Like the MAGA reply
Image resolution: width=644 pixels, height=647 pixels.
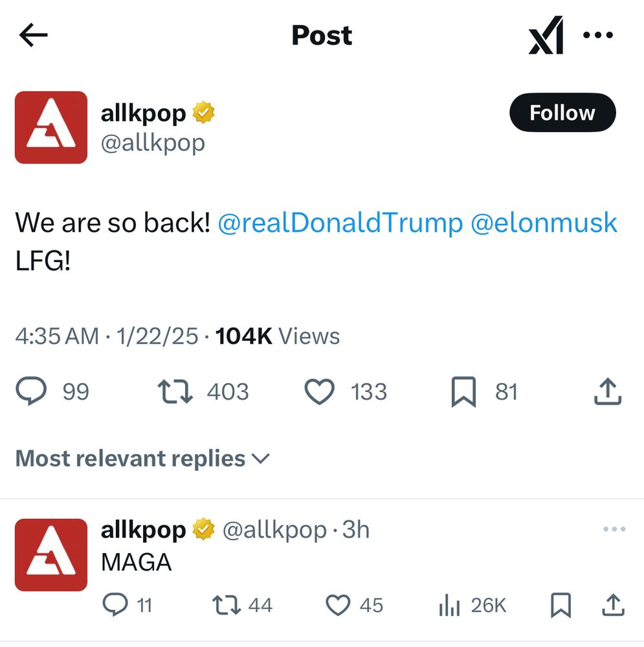[337, 606]
